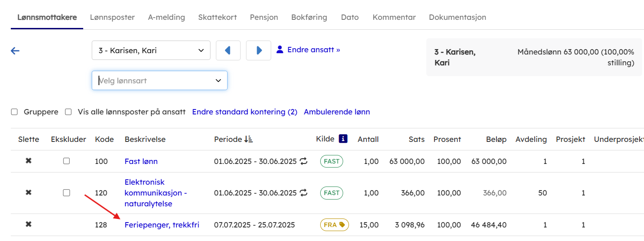Open the Feriepenger, trekkfri entry
The image size is (644, 241).
(x=161, y=225)
